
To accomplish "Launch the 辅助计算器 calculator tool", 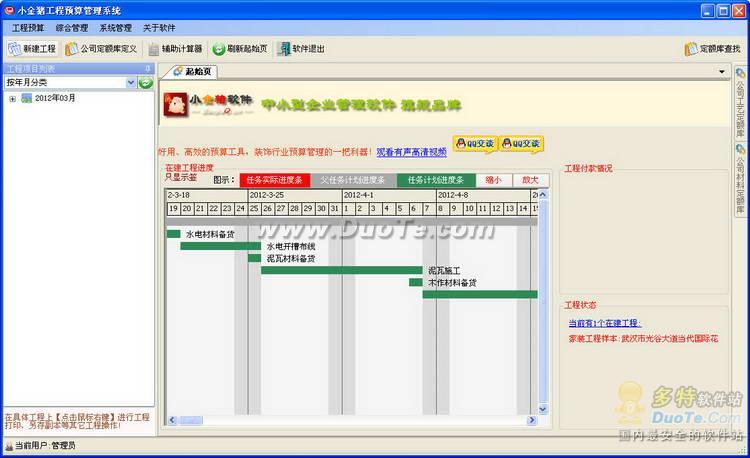I will (x=175, y=49).
